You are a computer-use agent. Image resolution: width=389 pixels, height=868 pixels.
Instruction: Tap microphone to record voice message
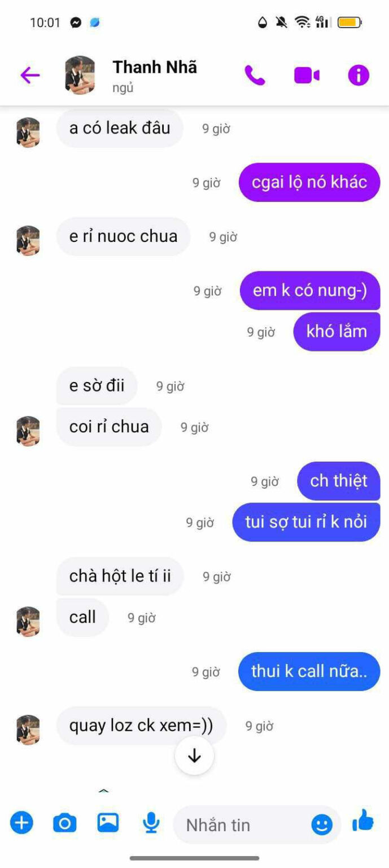(x=151, y=823)
